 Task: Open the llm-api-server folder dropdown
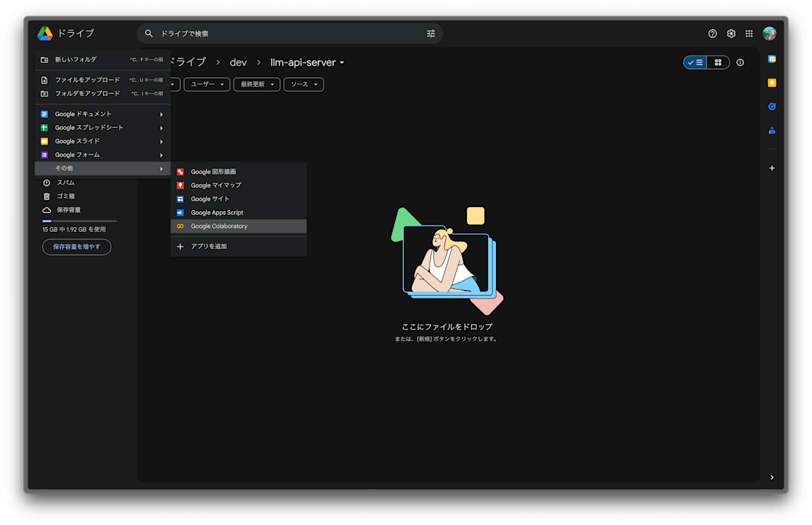(342, 63)
